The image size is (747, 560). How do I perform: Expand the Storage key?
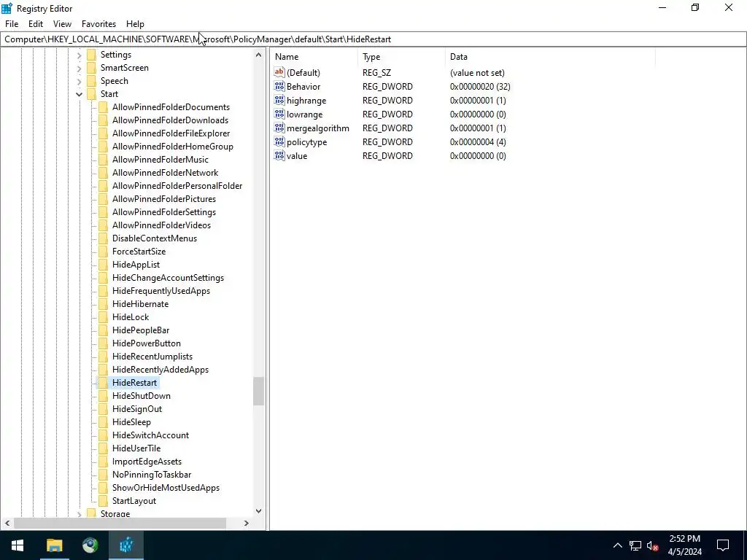pyautogui.click(x=79, y=514)
